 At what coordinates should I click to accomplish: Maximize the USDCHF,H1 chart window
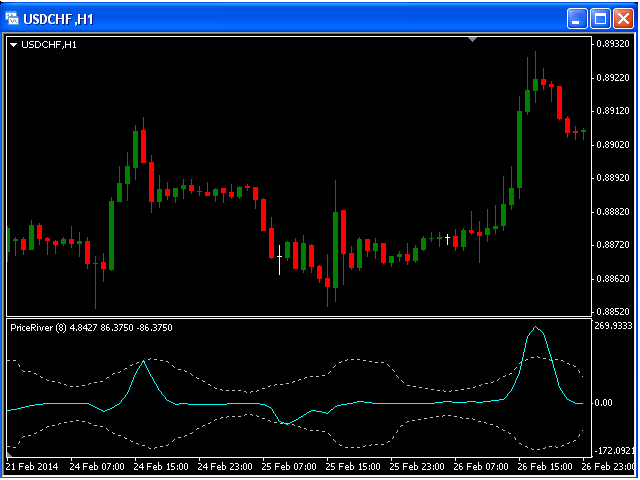(600, 19)
